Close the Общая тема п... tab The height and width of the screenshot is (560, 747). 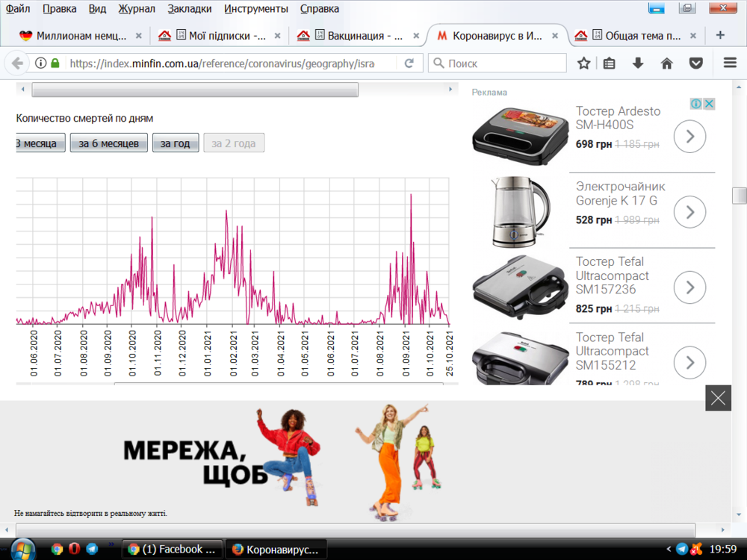click(693, 36)
